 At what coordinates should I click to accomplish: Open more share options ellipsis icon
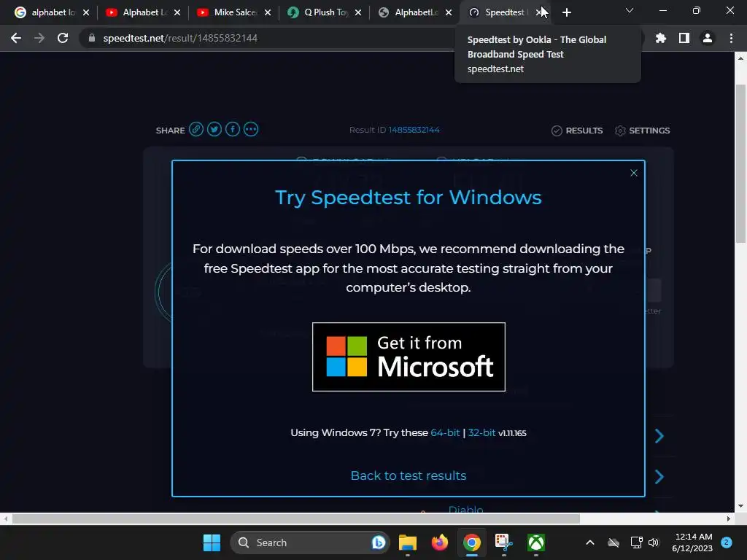[251, 130]
